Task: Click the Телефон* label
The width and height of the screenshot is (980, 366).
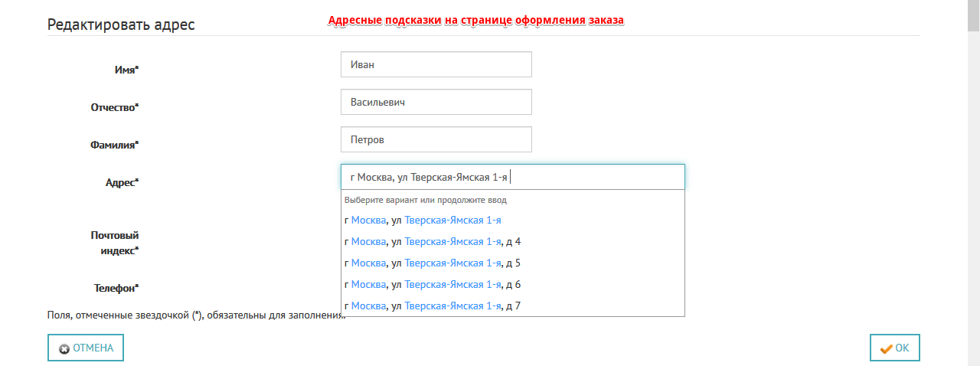Action: (x=116, y=288)
